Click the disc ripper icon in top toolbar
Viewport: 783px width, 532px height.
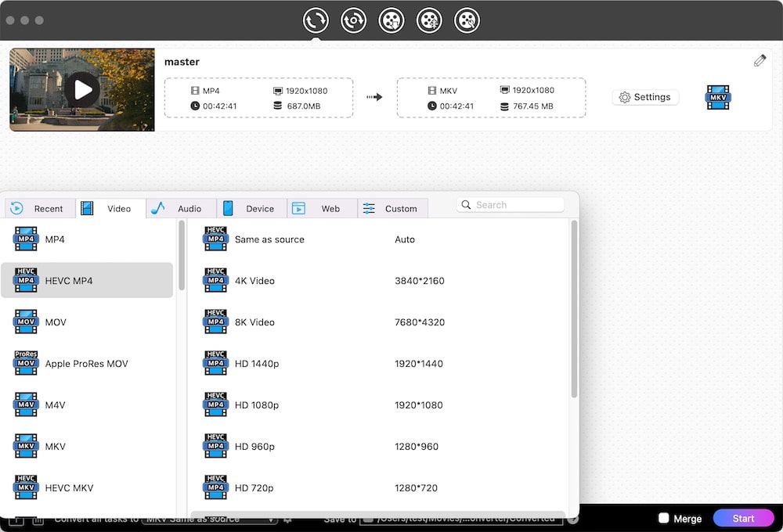pos(353,20)
